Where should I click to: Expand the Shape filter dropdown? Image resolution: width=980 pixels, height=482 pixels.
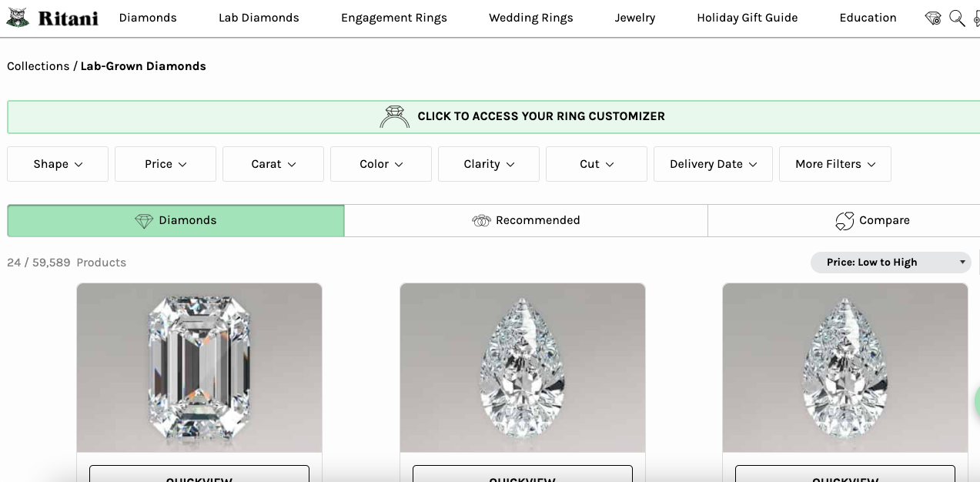pyautogui.click(x=58, y=164)
